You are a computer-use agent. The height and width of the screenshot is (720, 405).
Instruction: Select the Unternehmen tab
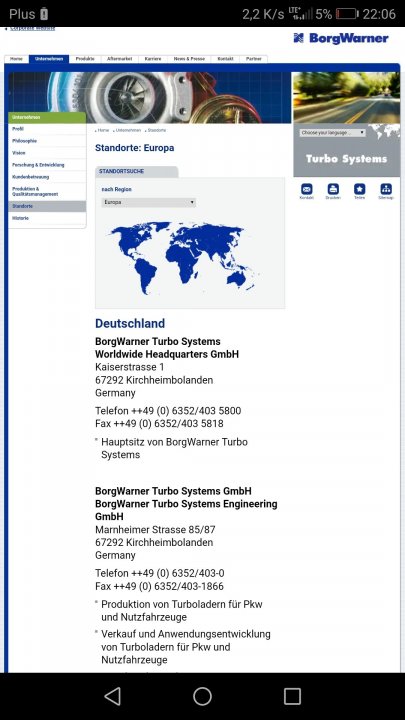pyautogui.click(x=49, y=59)
